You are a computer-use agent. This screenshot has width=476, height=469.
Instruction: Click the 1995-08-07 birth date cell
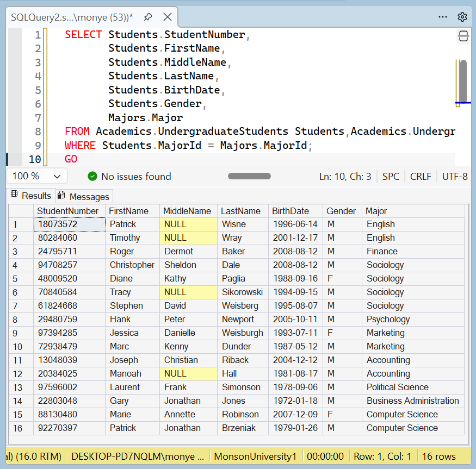tap(295, 306)
